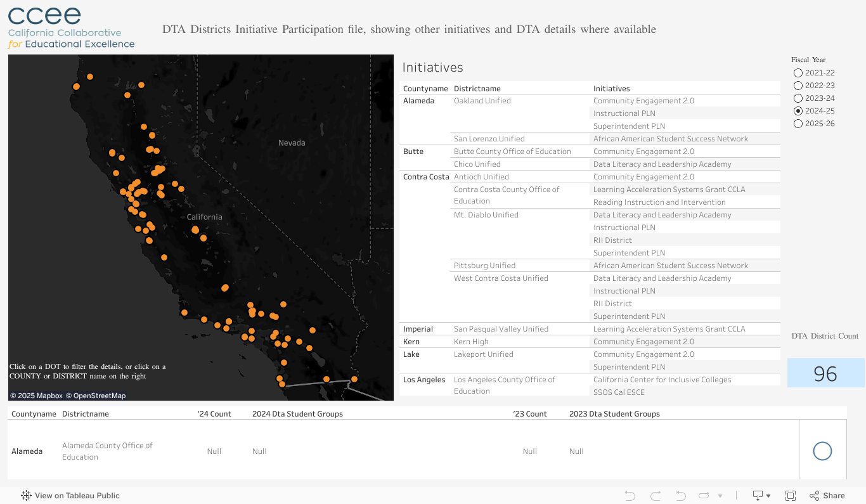The image size is (866, 504).
Task: Click the CCEE logo at top left
Action: click(x=71, y=29)
